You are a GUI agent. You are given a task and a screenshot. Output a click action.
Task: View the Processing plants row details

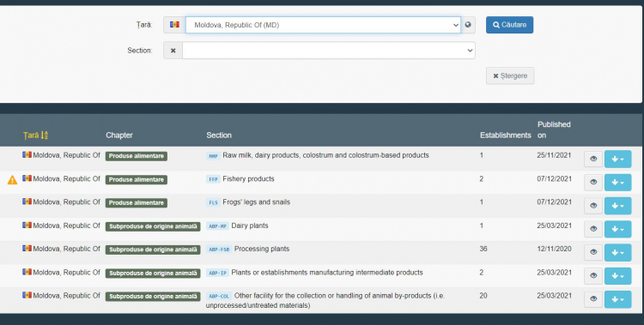[593, 252]
